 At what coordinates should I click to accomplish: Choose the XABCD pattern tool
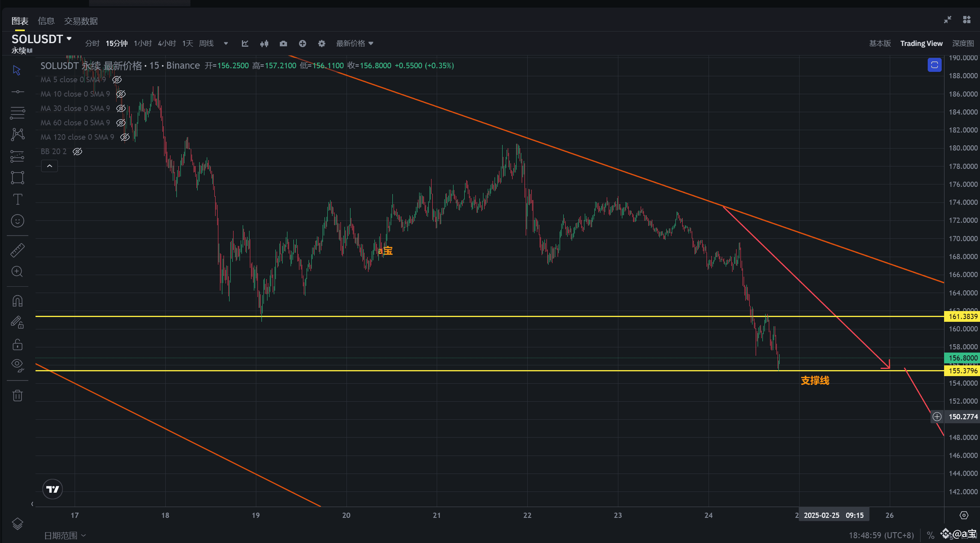(x=17, y=134)
